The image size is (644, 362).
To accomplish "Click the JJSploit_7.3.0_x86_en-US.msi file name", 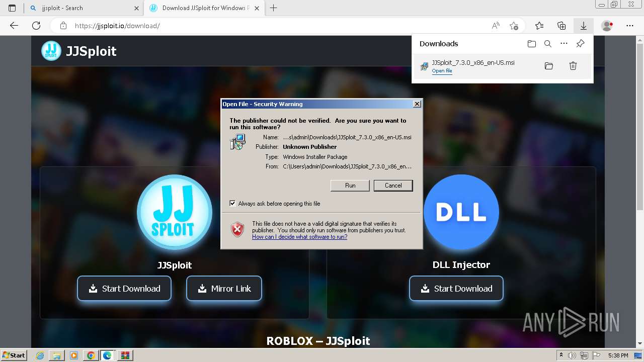I will (x=473, y=63).
